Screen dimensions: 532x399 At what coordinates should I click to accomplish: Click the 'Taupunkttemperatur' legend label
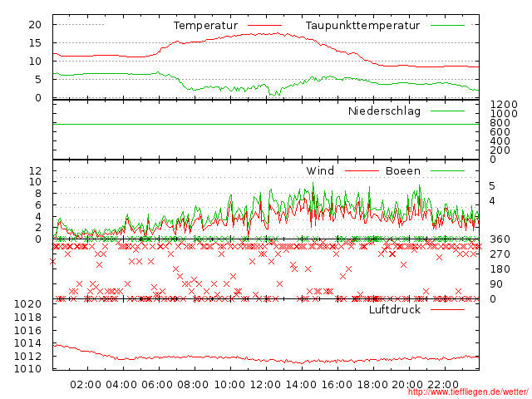pyautogui.click(x=362, y=26)
